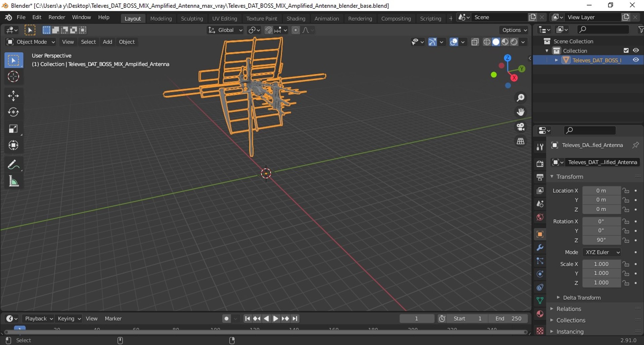Click the Rotation Z 90° field
Screen dimensions: 644x345
click(x=601, y=240)
